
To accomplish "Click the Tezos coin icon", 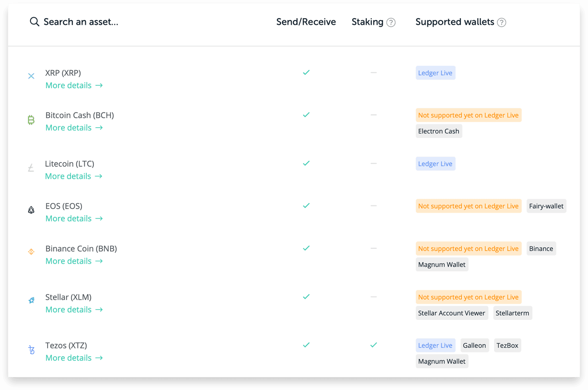I will (x=31, y=350).
